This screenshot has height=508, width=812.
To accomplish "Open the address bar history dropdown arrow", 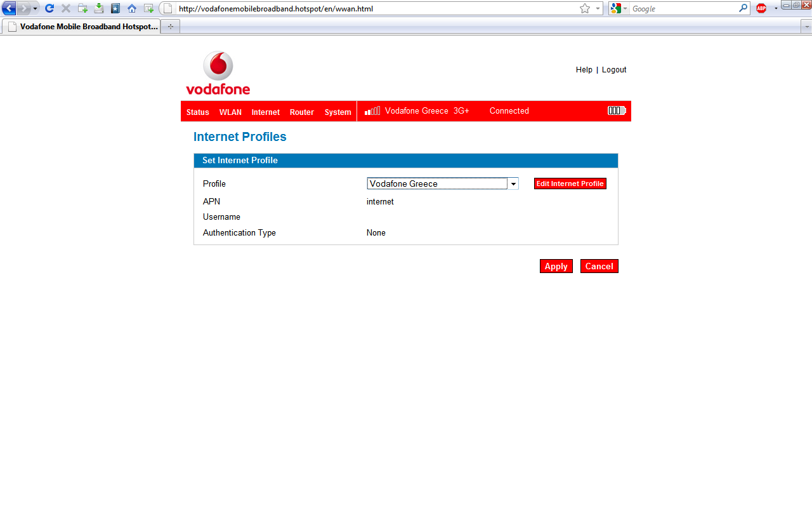I will point(598,9).
